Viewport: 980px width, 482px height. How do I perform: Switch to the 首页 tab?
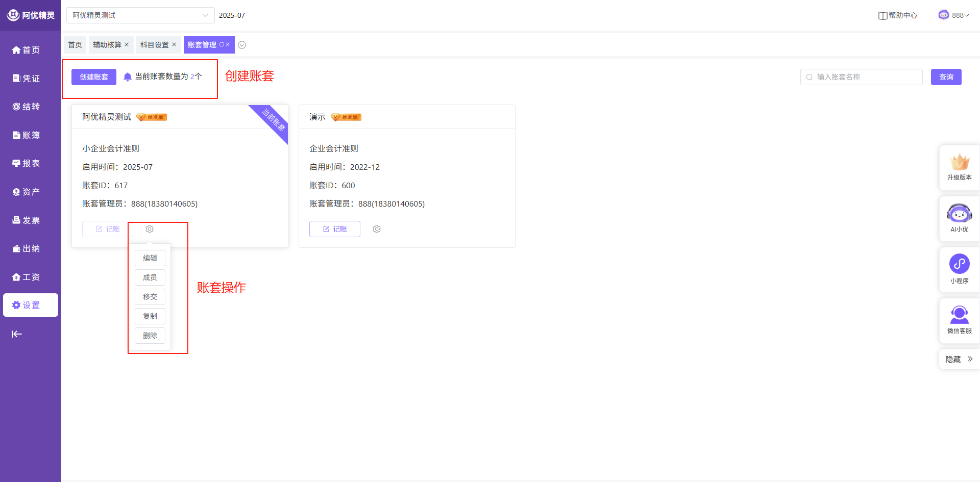tap(75, 45)
